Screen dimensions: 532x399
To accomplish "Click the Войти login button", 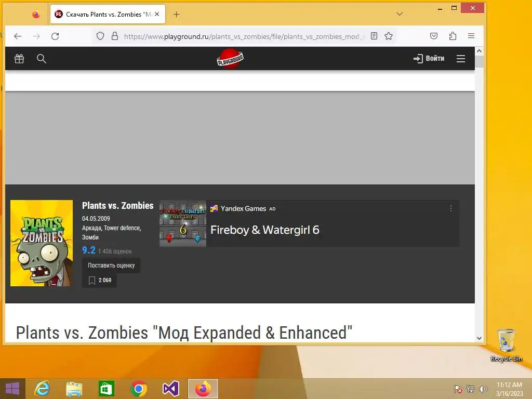I will (429, 59).
